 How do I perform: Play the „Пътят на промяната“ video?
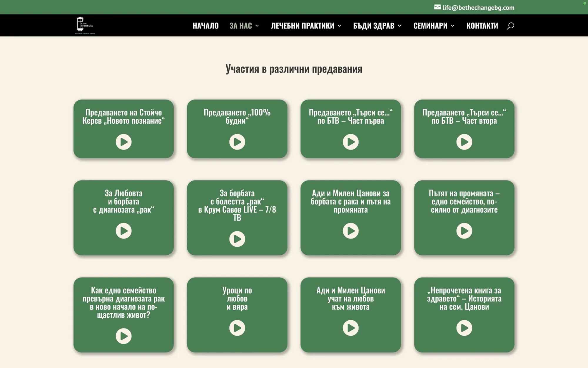(464, 231)
